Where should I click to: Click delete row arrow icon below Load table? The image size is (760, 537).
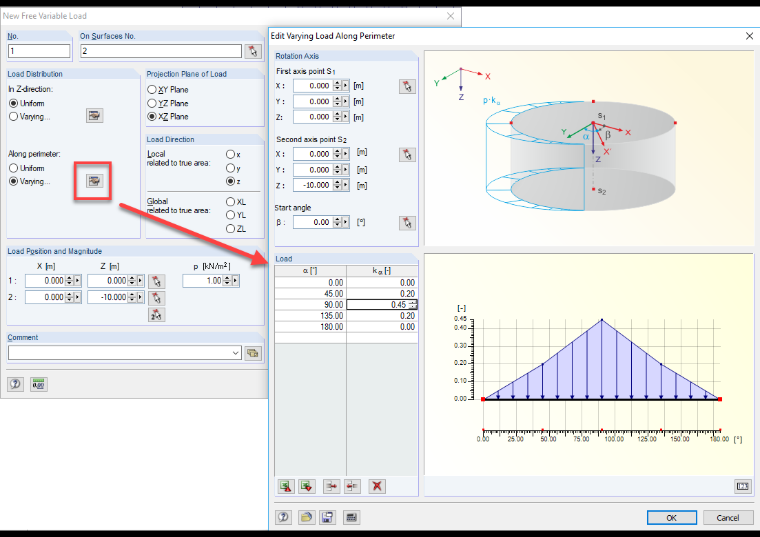point(352,486)
